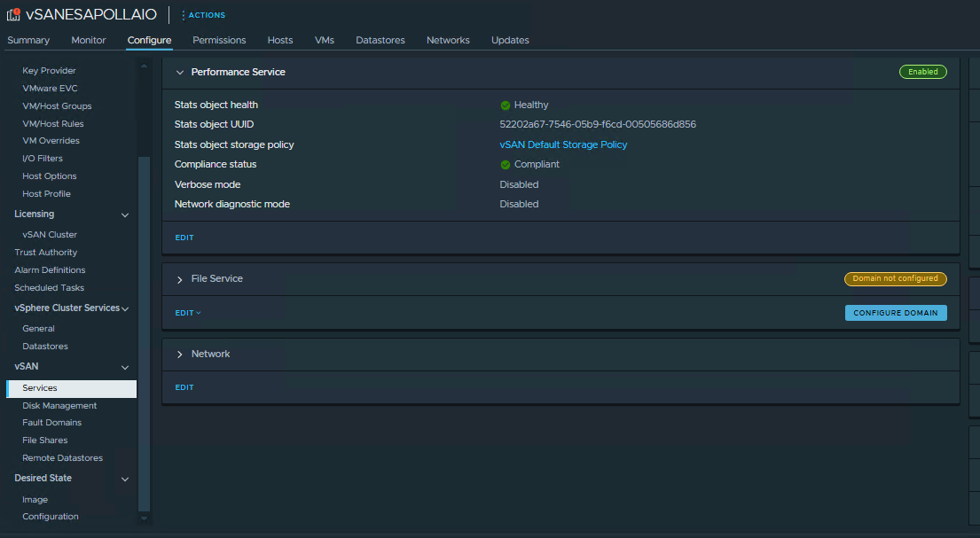The width and height of the screenshot is (980, 538).
Task: Switch to the Datastores tab
Action: click(380, 40)
